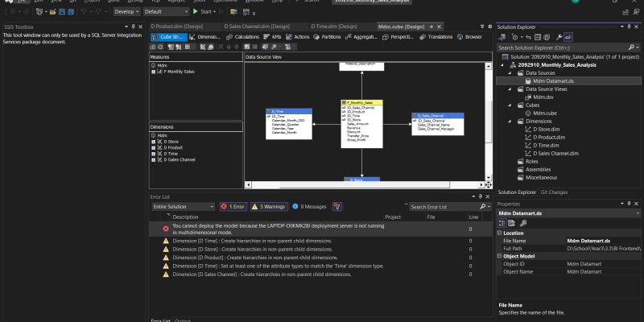The image size is (644, 322).
Task: Switch to the D Product.dim [Design] document tab
Action: pyautogui.click(x=177, y=27)
